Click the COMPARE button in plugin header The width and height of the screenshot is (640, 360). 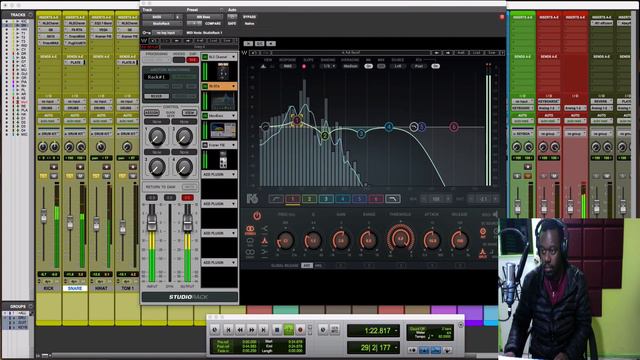click(213, 24)
